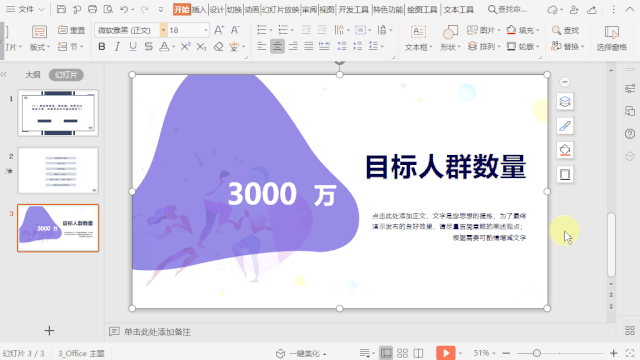
Task: Click the layers icon beside the slide
Action: click(565, 102)
